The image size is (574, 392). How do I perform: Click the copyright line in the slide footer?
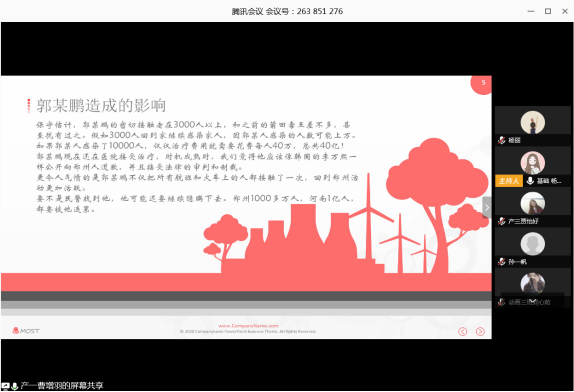coord(248,331)
